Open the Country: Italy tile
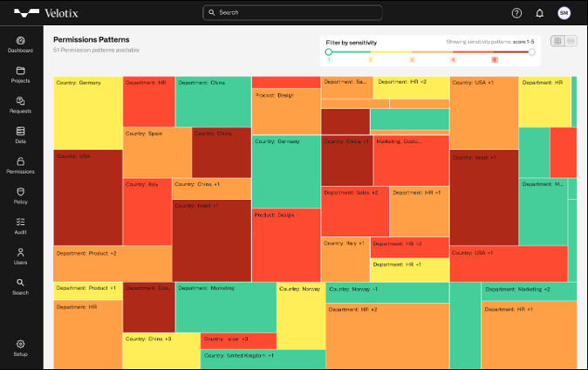Viewport: 588px width, 370px height. click(x=147, y=212)
